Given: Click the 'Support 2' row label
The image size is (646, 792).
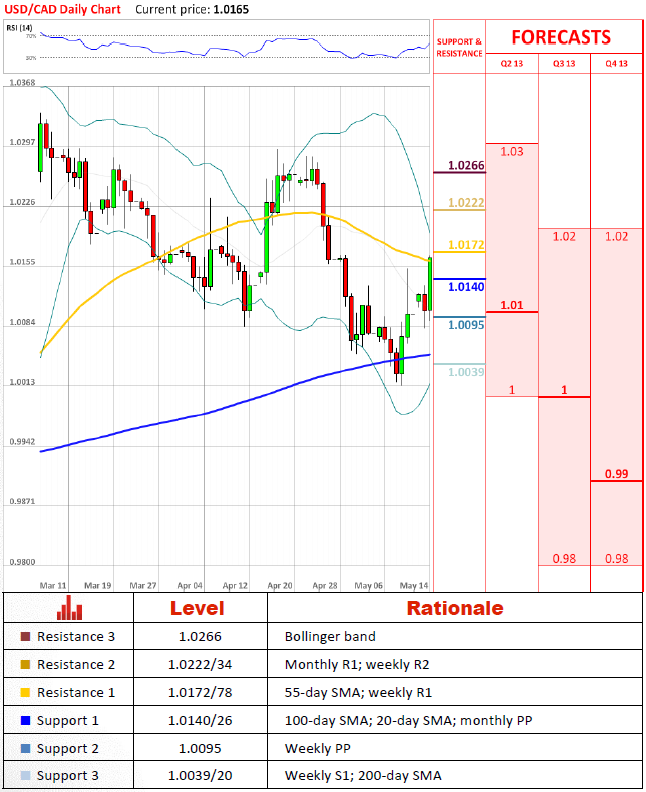Looking at the screenshot, I should 68,749.
